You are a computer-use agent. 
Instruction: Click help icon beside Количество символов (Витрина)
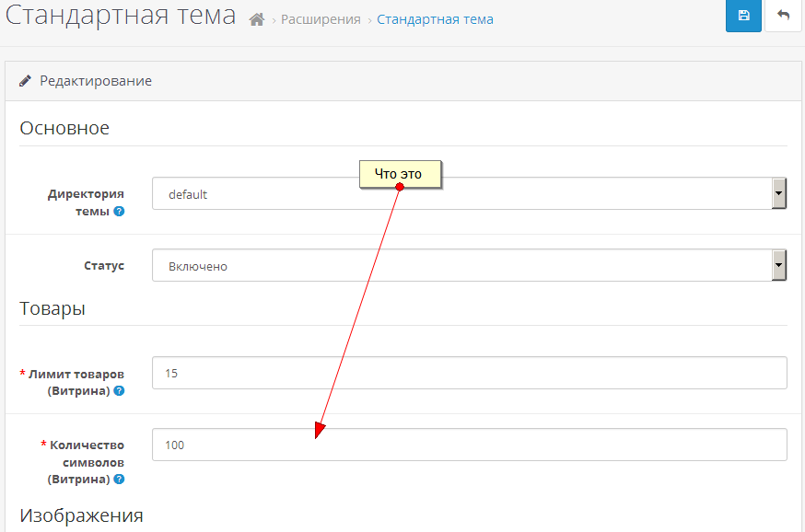tap(119, 480)
